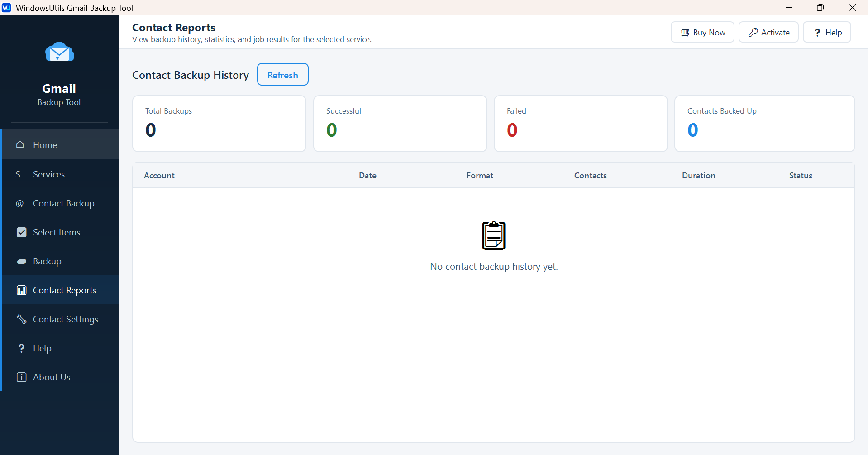Click the Contacts column header
The height and width of the screenshot is (455, 868).
(x=590, y=176)
